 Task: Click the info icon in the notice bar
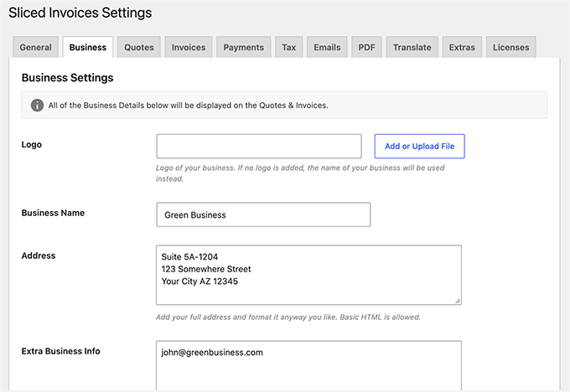tap(37, 106)
